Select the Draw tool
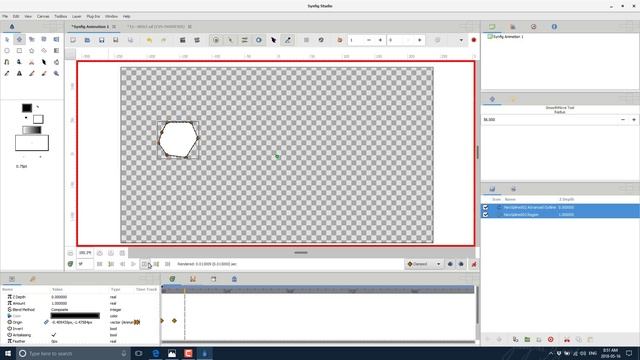Viewport: 640px width, 360px height. tap(19, 62)
